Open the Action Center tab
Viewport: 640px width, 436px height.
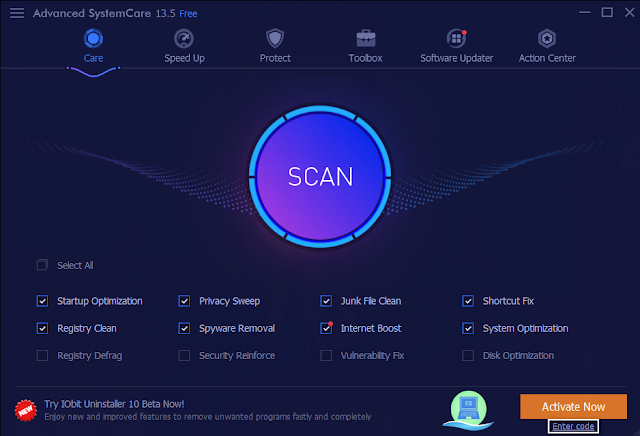coord(547,58)
